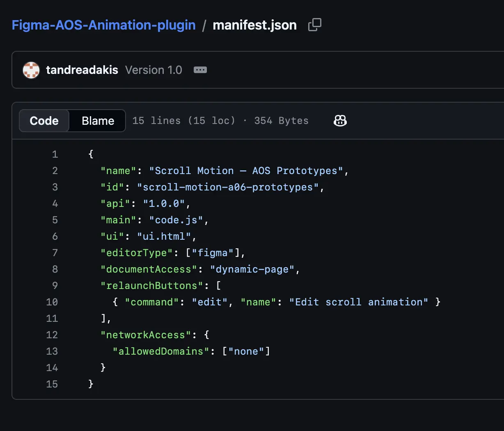Viewport: 504px width, 431px height.
Task: Select line number 11
Action: click(x=52, y=319)
